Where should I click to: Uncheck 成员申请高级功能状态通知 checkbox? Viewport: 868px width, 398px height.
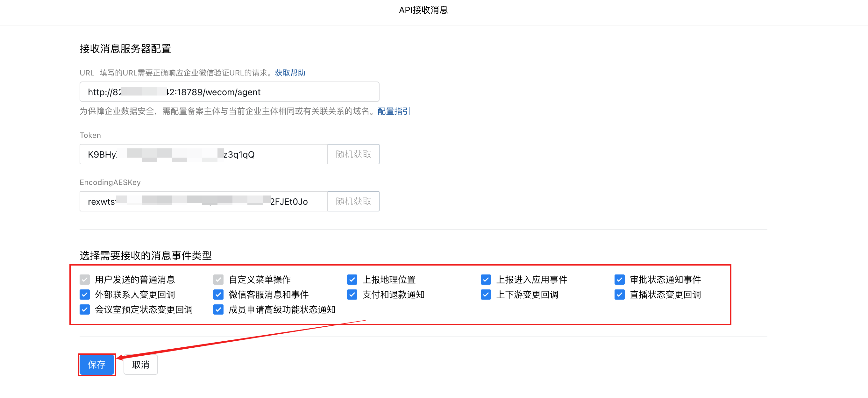point(218,309)
